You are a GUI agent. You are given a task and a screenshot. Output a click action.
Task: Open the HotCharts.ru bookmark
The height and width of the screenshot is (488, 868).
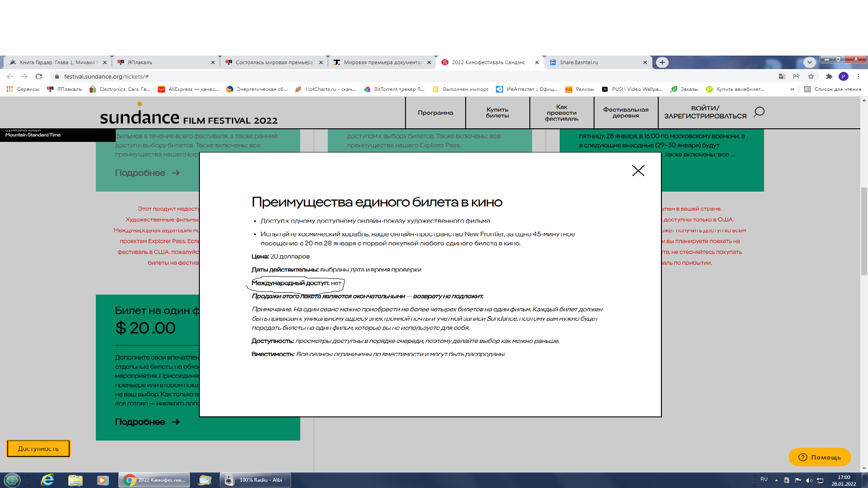coord(325,89)
